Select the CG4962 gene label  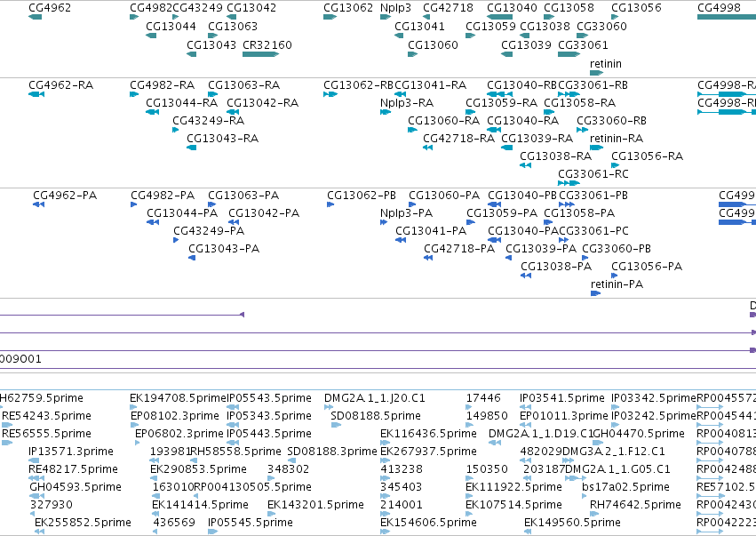[50, 8]
